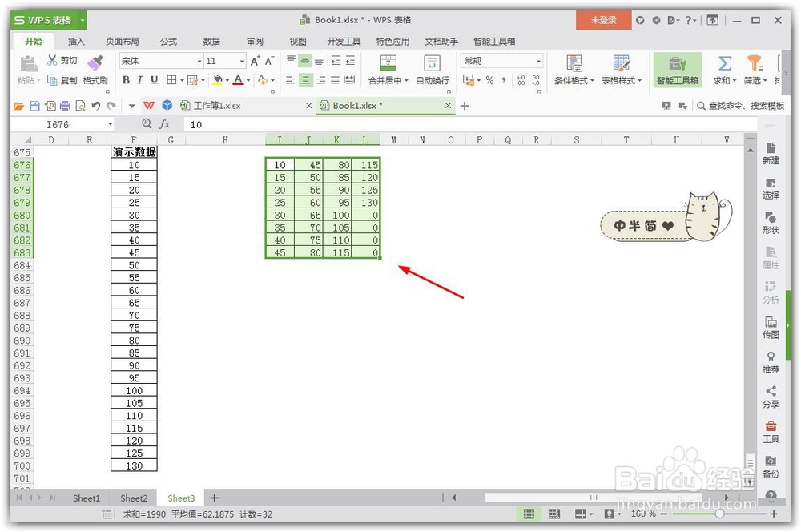Image resolution: width=801 pixels, height=532 pixels.
Task: Increase font size with the A+ icon
Action: click(256, 61)
